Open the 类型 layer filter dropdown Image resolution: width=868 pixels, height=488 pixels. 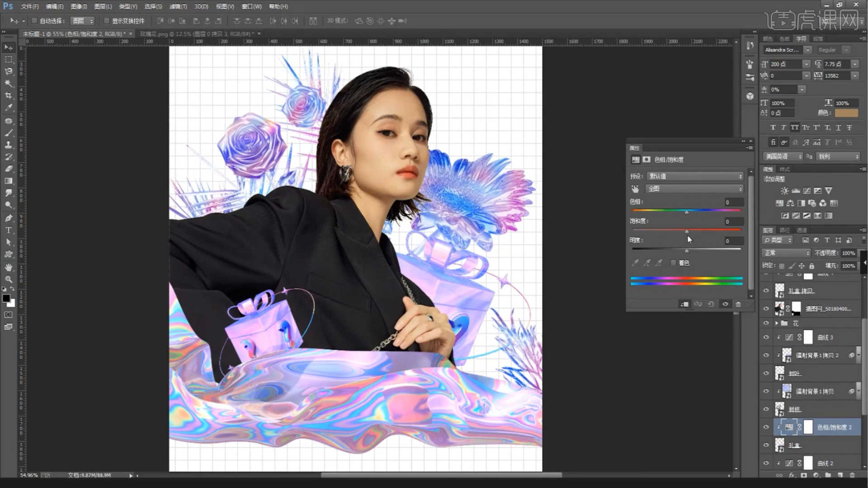tap(778, 240)
